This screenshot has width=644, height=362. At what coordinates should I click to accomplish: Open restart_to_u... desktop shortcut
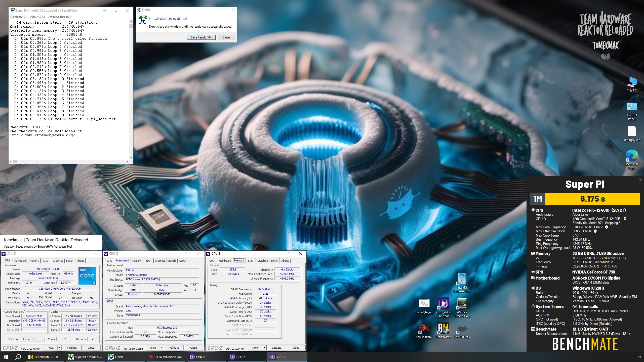[424, 306]
